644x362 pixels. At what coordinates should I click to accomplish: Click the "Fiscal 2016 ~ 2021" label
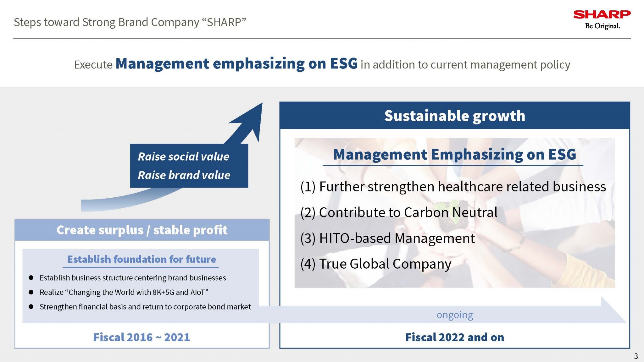pos(142,337)
